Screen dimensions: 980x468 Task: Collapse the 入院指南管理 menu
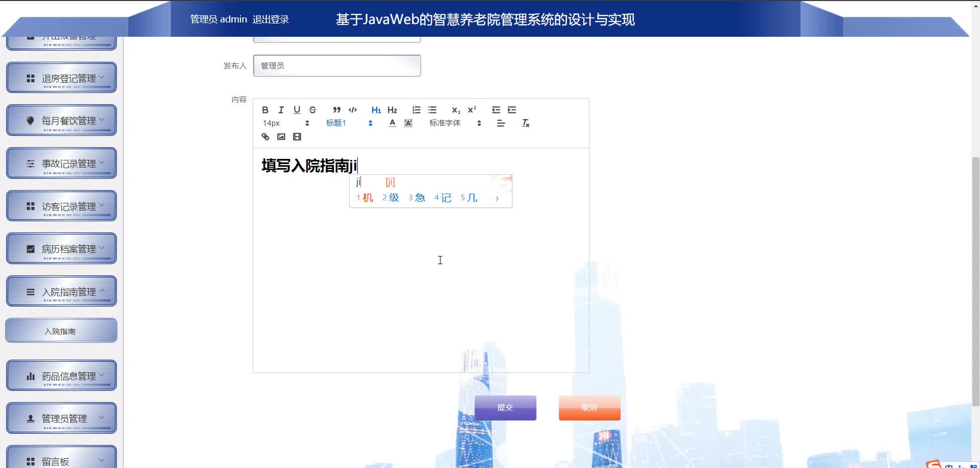62,292
